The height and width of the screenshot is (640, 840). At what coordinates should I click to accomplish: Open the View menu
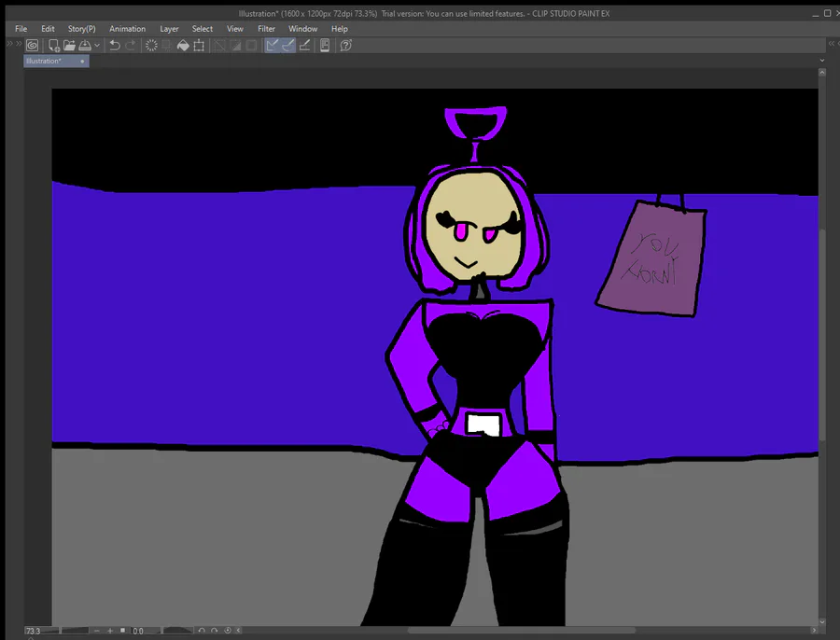tap(234, 29)
